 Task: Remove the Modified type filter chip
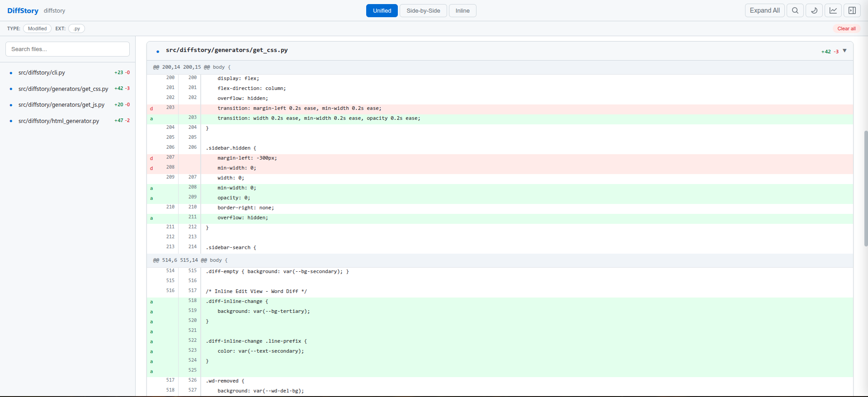(37, 28)
